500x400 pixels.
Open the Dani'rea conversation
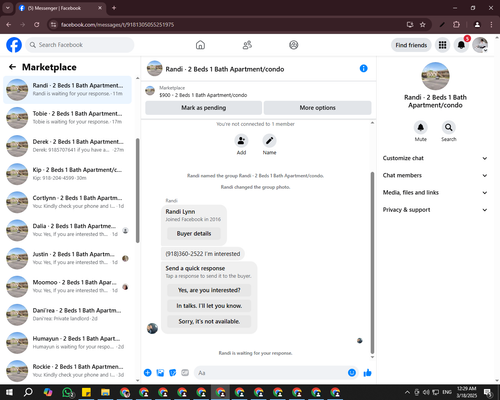(67, 314)
